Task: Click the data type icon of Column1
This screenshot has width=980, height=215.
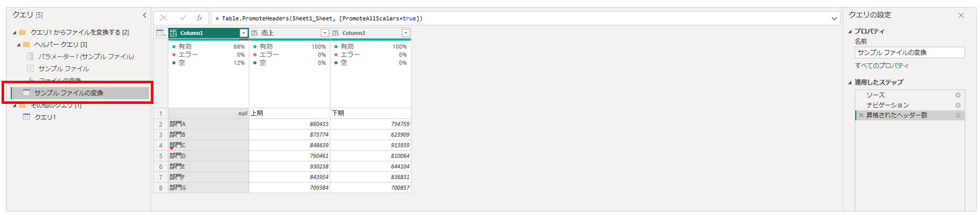Action: click(x=174, y=33)
